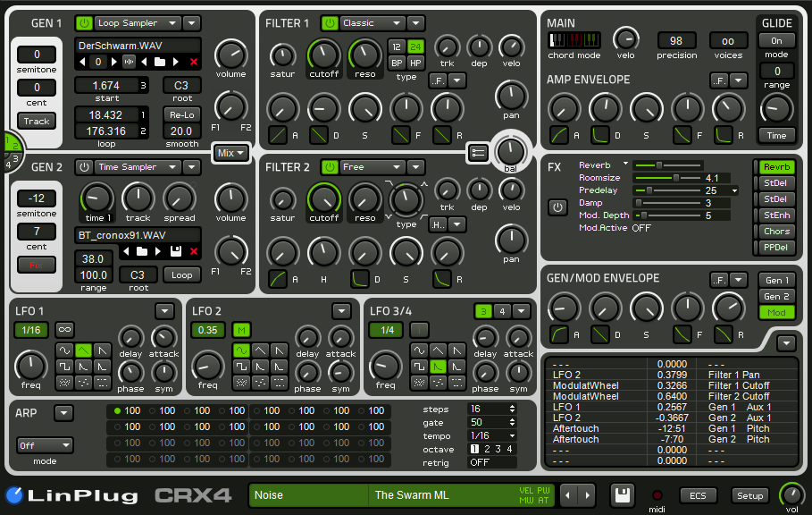This screenshot has width=812, height=515.
Task: Select the Mod envelope tab
Action: [777, 312]
